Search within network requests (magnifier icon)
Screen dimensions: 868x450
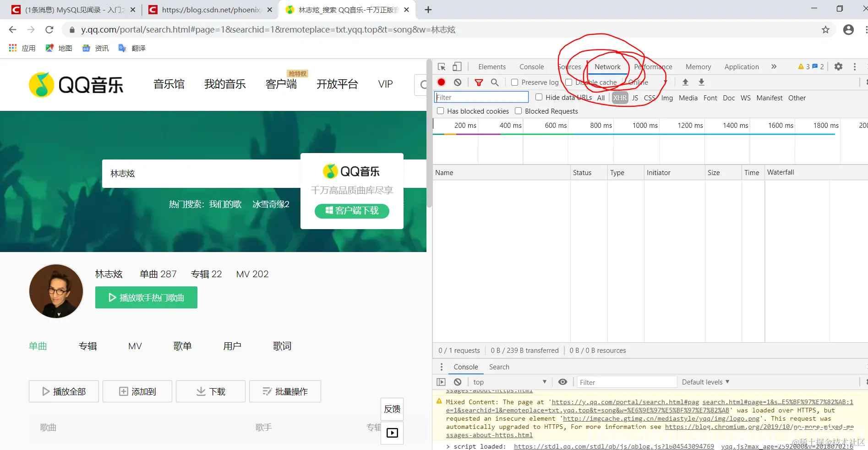(x=495, y=82)
